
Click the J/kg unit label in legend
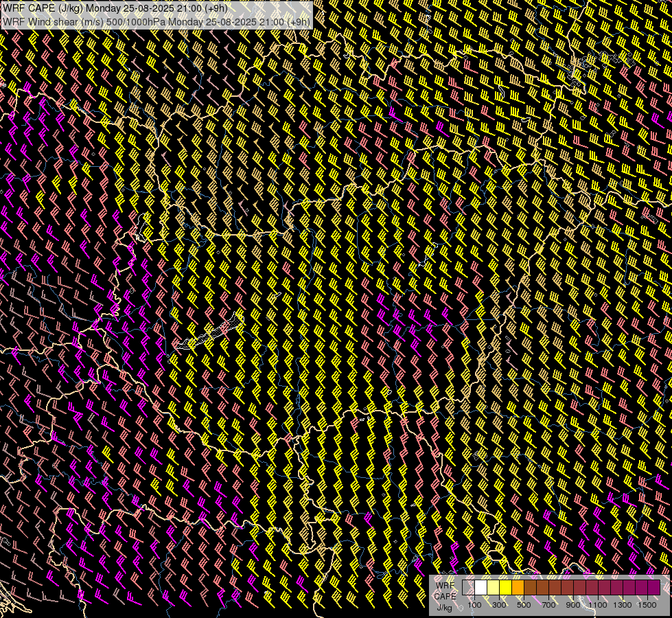tap(444, 607)
